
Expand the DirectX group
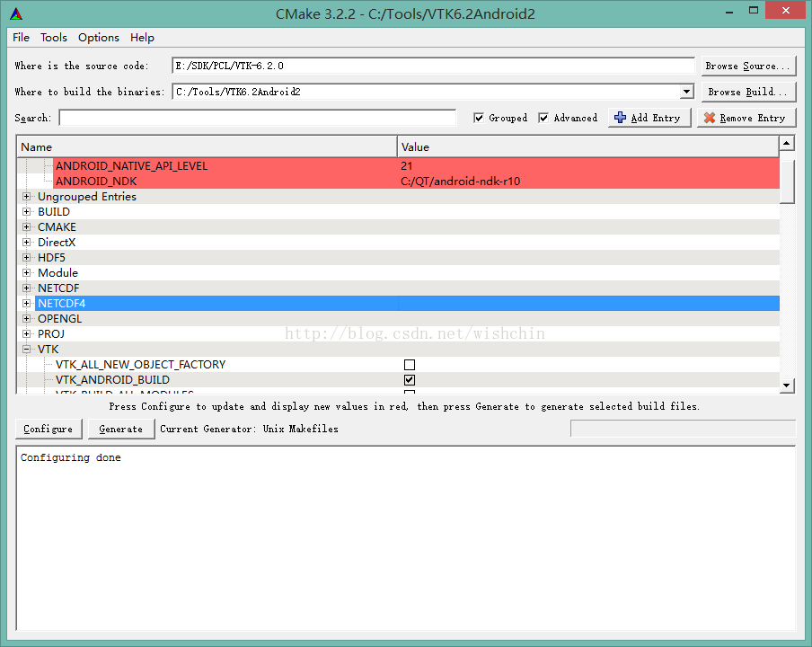coord(26,243)
